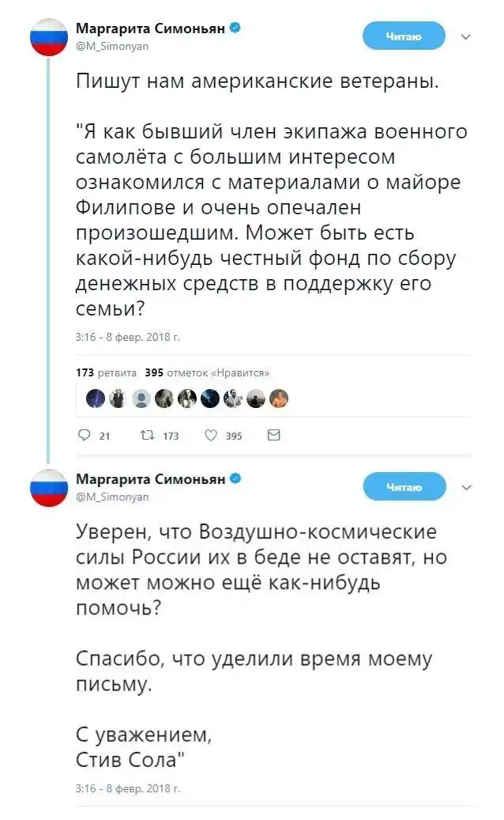The width and height of the screenshot is (504, 820).
Task: Expand the chevron menu on second tweet
Action: click(x=466, y=487)
